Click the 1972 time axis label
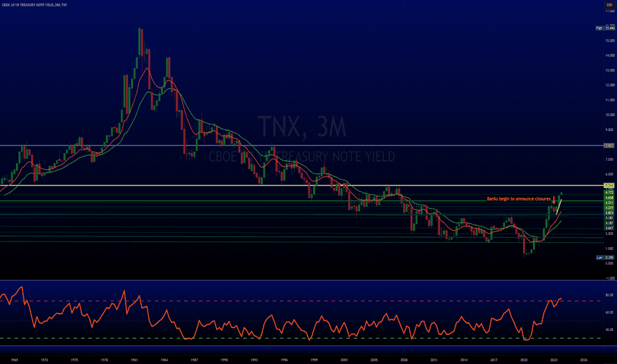617x364 pixels. (44, 360)
